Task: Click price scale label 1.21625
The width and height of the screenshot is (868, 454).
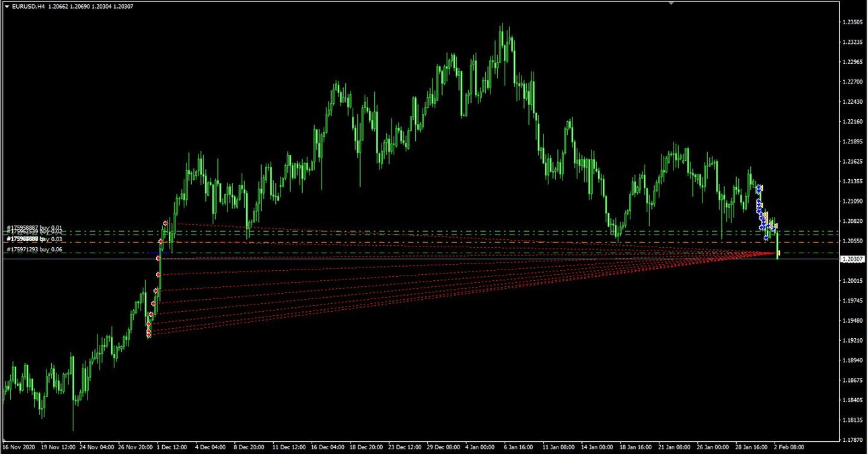Action: click(x=853, y=161)
